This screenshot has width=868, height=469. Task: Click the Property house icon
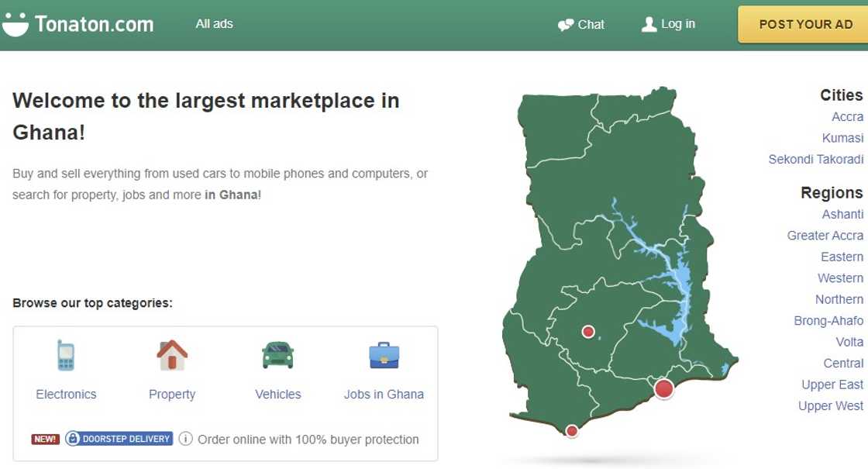pos(171,354)
